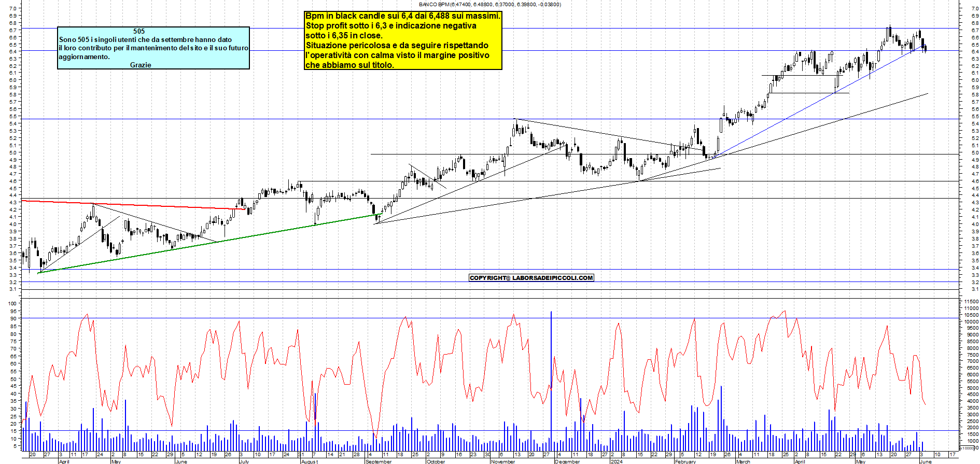Click line 'Stop profit sotto i 6,3'

pos(391,26)
